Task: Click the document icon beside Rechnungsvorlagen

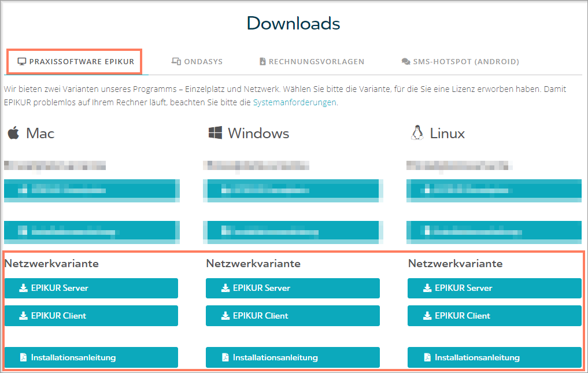Action: pyautogui.click(x=262, y=61)
